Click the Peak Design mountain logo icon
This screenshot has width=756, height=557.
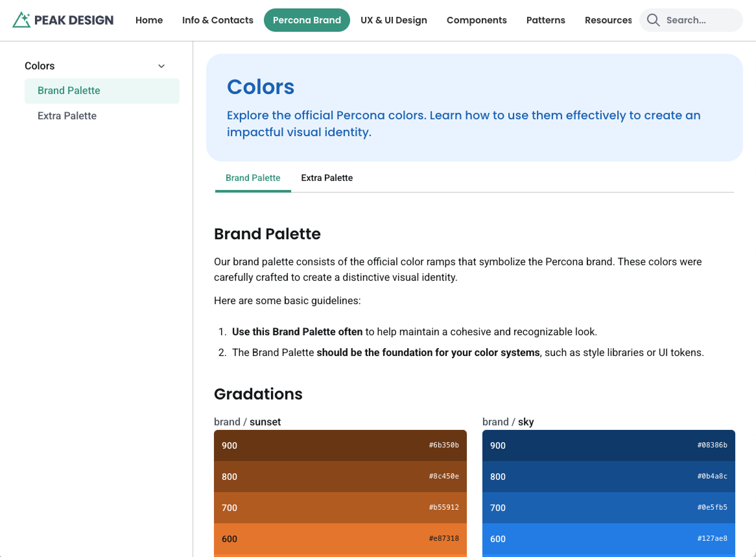21,20
